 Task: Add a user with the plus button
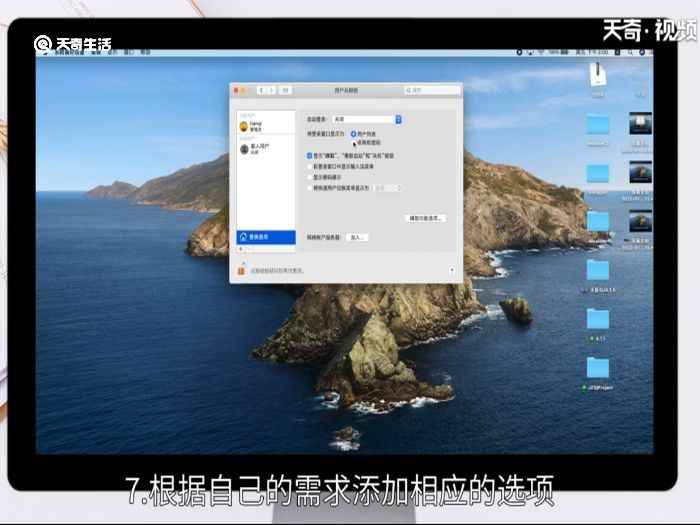pyautogui.click(x=241, y=249)
